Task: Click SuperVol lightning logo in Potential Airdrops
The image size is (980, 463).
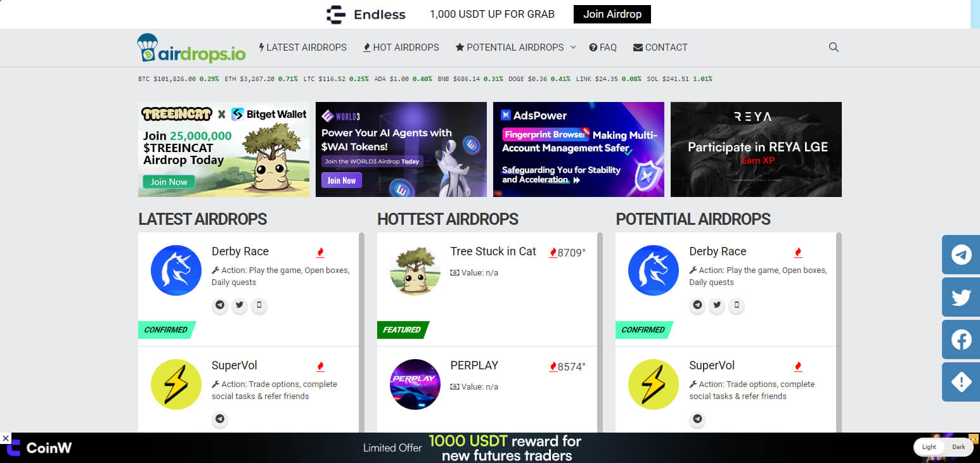Action: 654,384
